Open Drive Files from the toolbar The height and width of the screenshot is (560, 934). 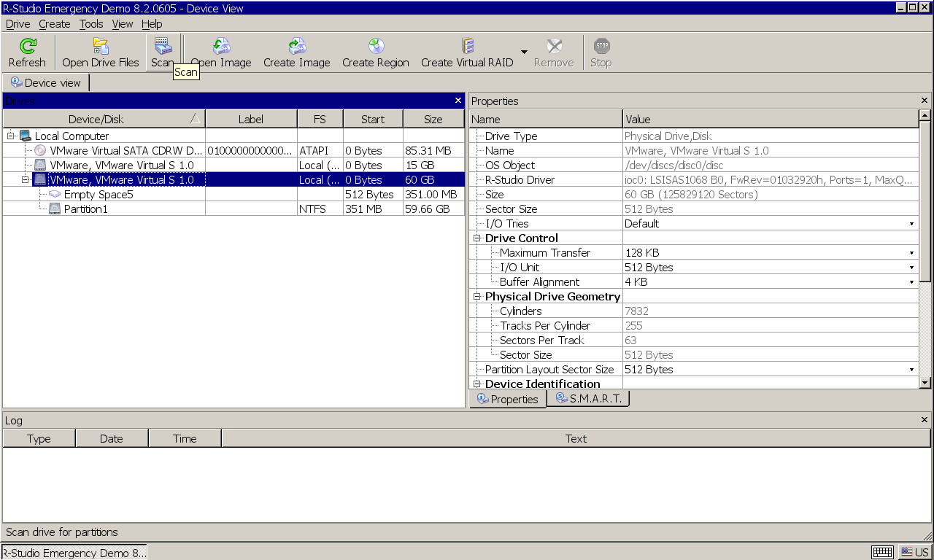(x=101, y=46)
